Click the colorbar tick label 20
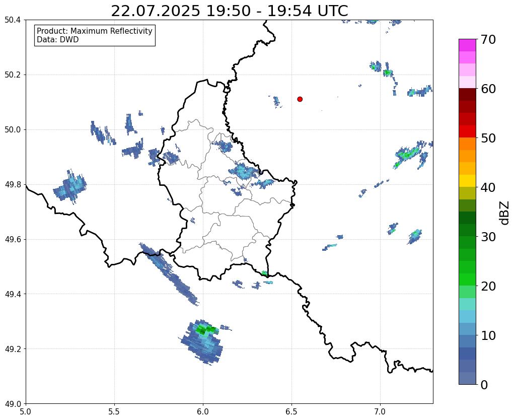 tap(488, 286)
